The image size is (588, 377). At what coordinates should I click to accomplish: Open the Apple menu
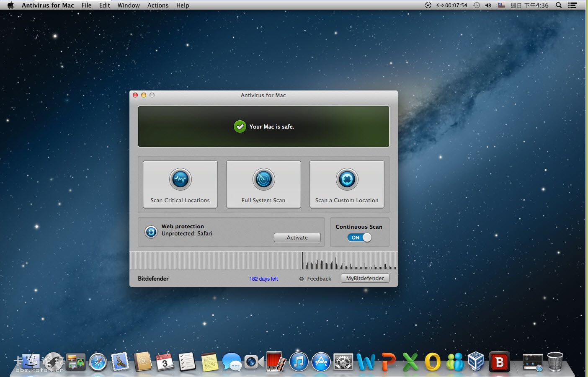(x=10, y=5)
